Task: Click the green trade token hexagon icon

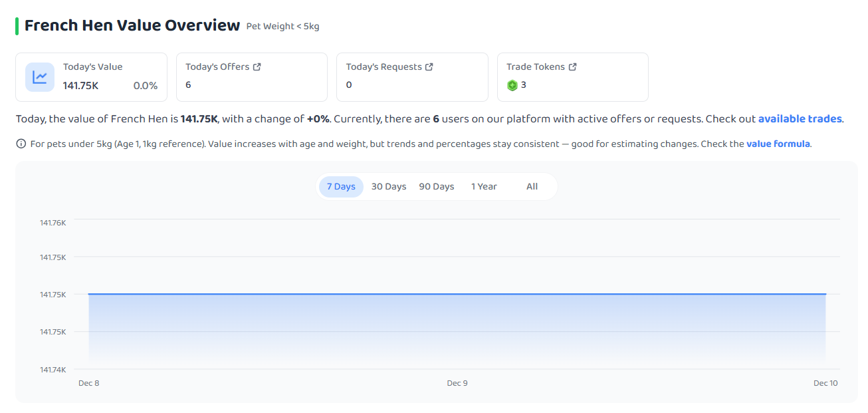Action: [x=512, y=85]
